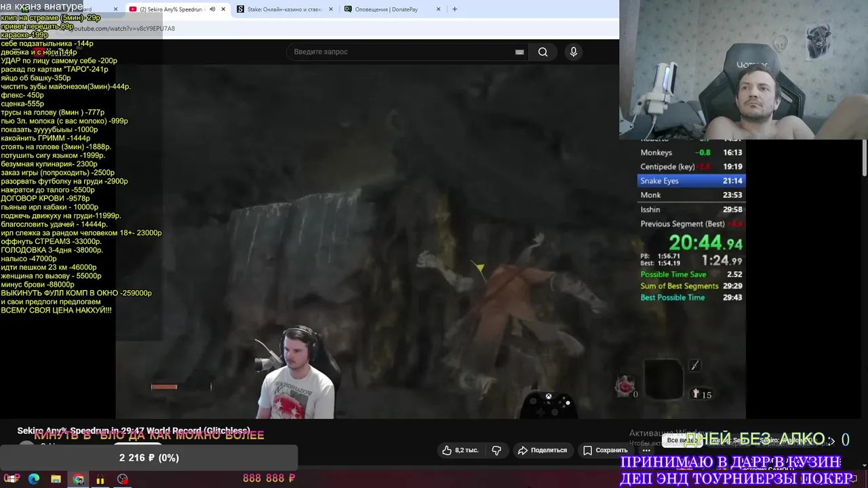Click the 2 216 ₽ (0%) donation goal bar

[149, 458]
